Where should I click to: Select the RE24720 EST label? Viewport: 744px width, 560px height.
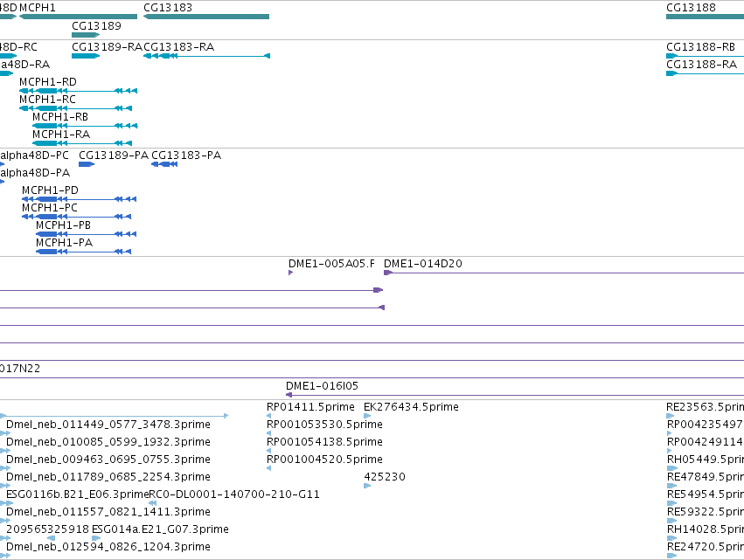(x=705, y=547)
